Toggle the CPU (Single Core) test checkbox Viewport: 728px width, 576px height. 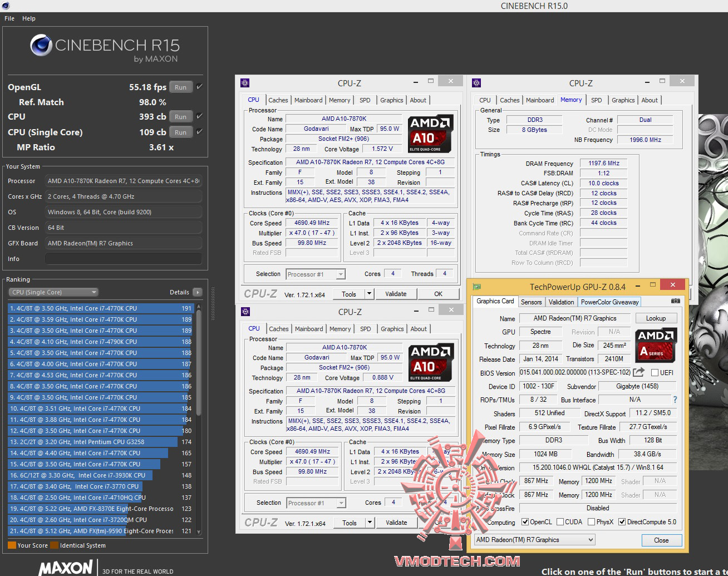(199, 132)
